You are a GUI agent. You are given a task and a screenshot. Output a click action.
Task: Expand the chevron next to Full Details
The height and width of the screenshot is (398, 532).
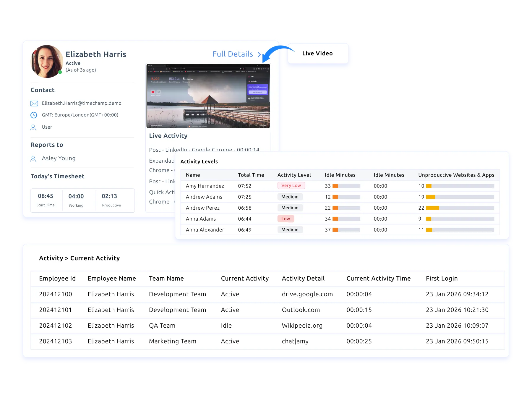pos(259,55)
